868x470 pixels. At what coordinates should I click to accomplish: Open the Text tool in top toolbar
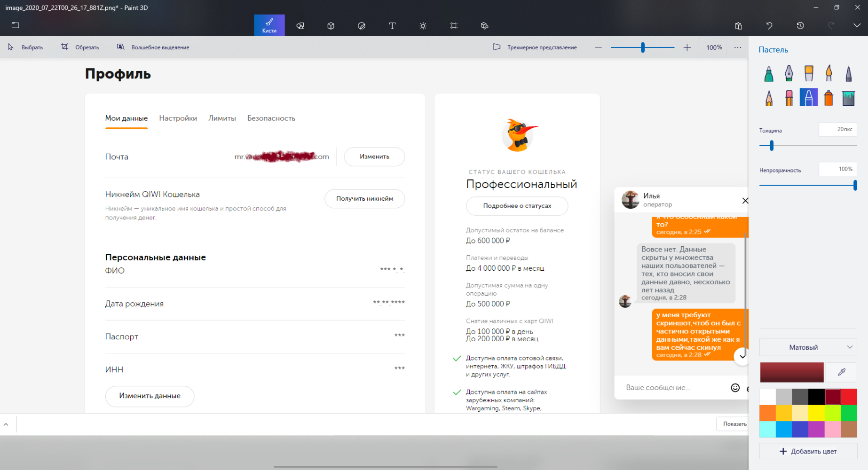392,26
